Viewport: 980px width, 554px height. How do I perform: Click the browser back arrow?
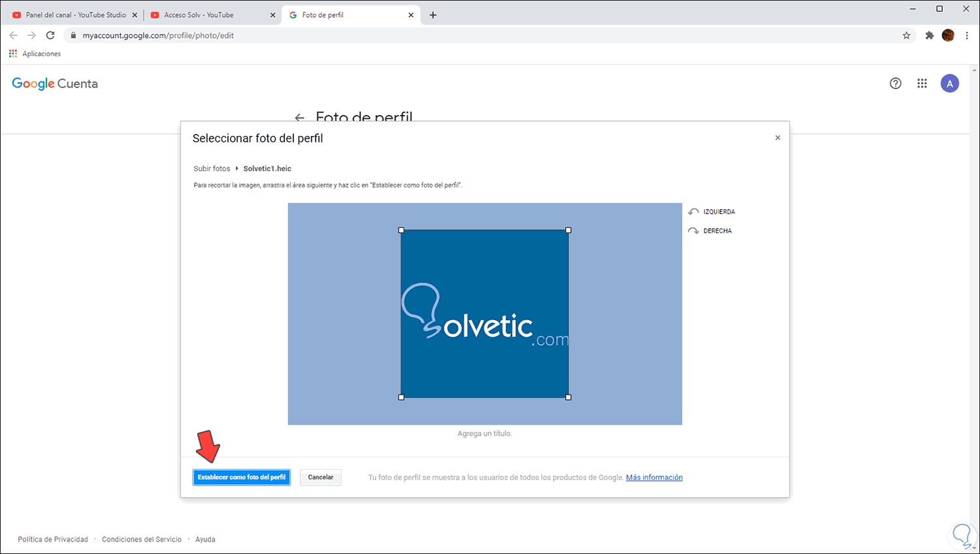13,35
